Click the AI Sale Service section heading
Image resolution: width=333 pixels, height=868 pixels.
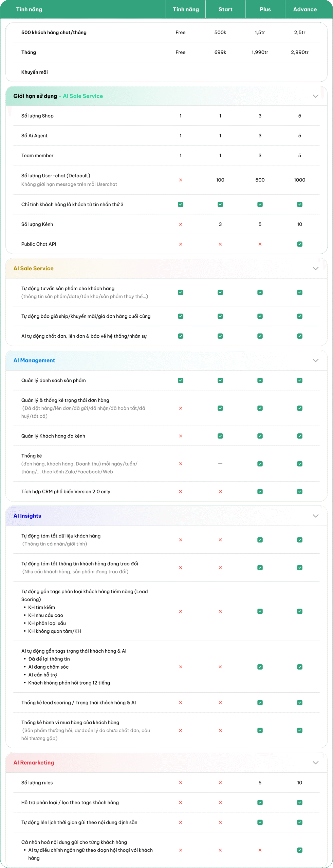click(33, 268)
